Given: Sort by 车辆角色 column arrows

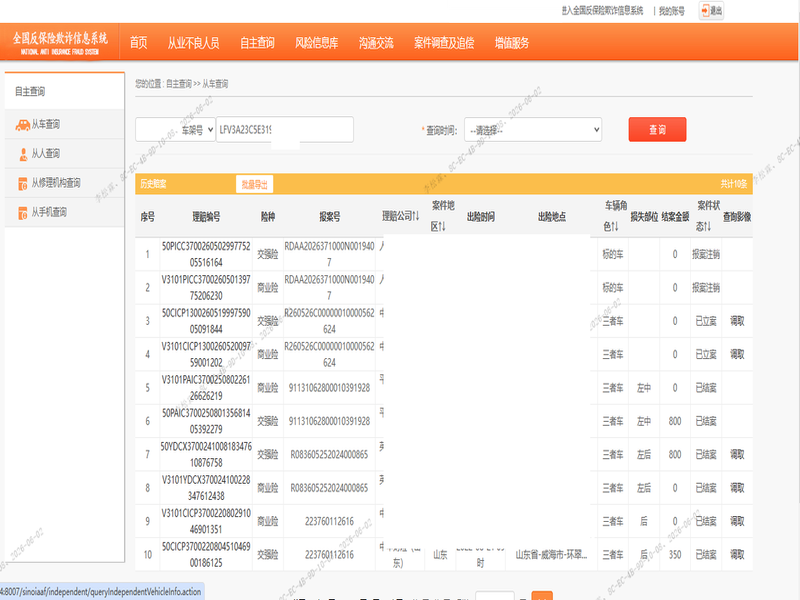Looking at the screenshot, I should pyautogui.click(x=614, y=227).
